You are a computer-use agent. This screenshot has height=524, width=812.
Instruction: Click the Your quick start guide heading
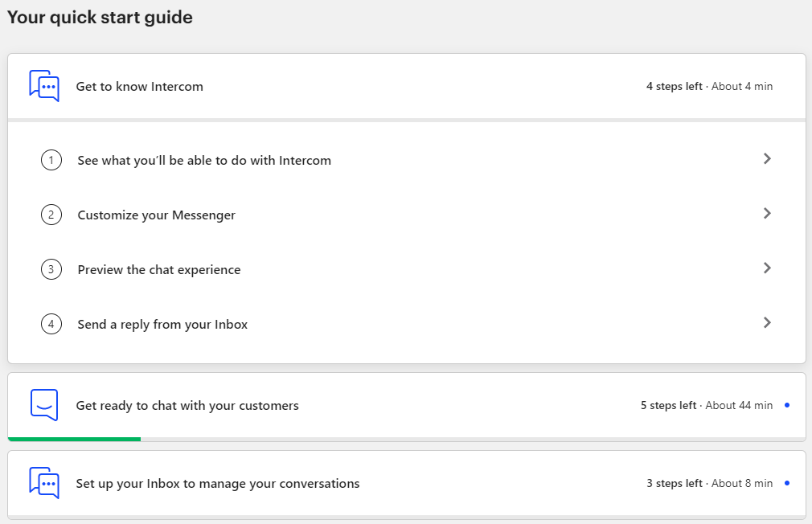point(100,18)
